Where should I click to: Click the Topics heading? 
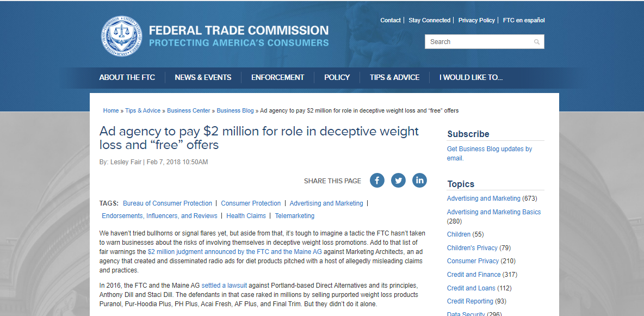click(x=461, y=184)
